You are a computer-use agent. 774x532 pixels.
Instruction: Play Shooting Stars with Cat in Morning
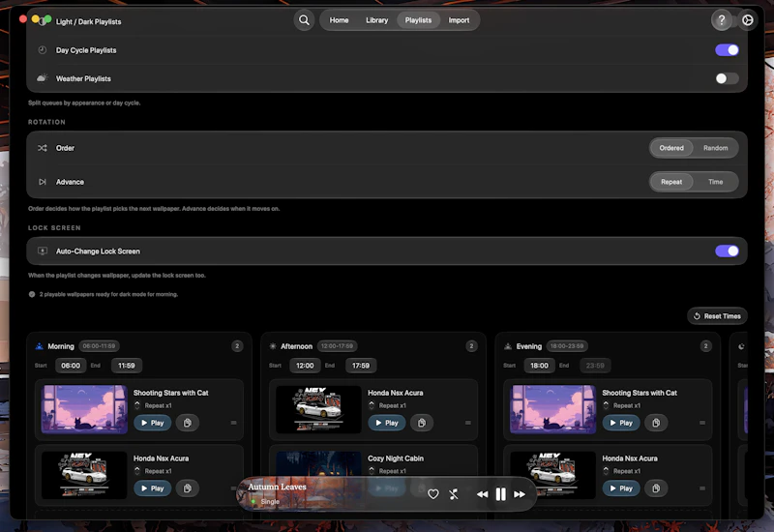coord(153,423)
